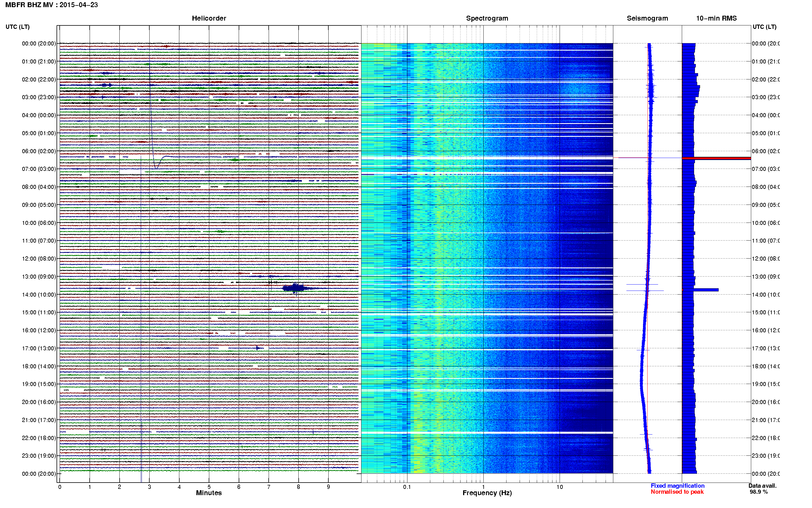Click the left '01:00 (21:00)' time label
The width and height of the screenshot is (812, 508).
(x=39, y=61)
